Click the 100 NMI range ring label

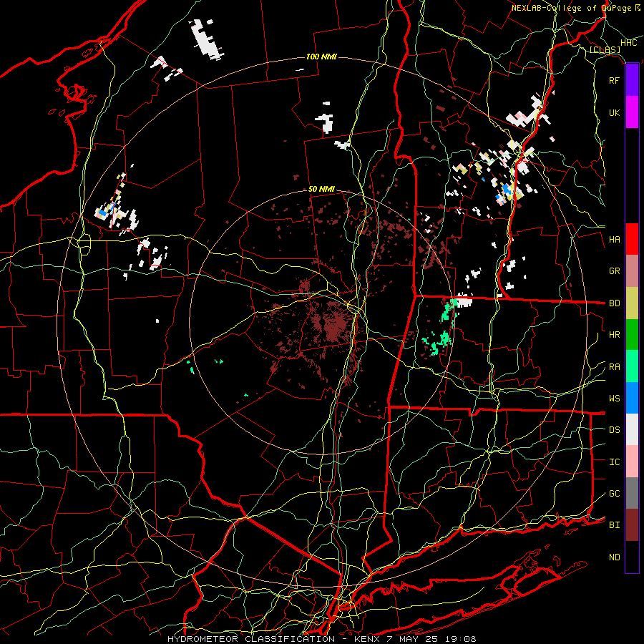click(x=321, y=57)
